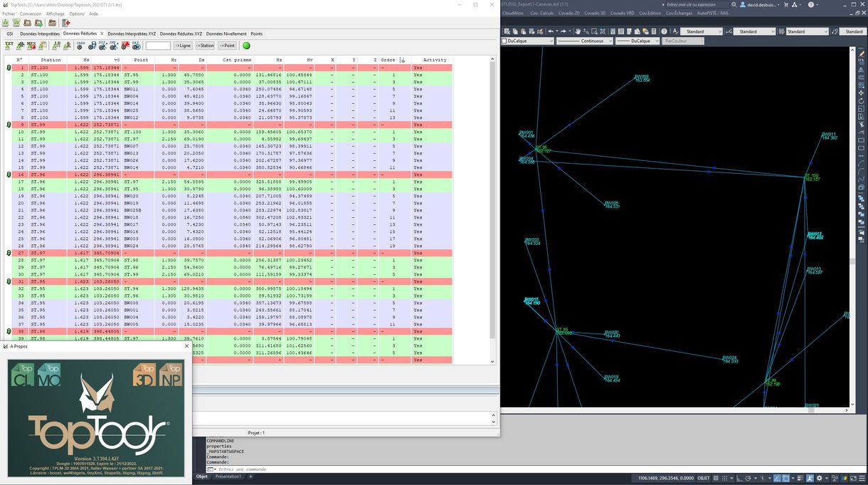Expand station row 9 marker icon

9,125
